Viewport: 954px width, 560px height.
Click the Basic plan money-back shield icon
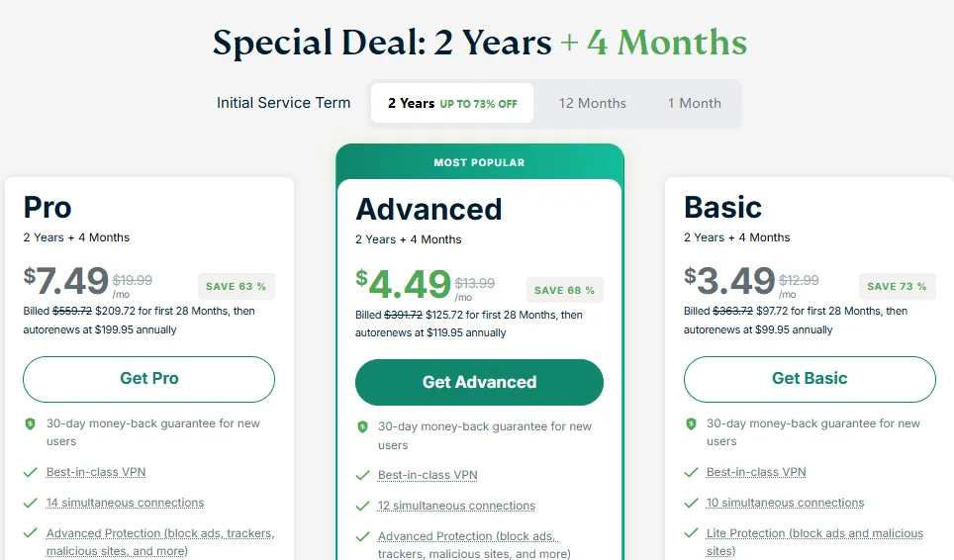pos(691,423)
